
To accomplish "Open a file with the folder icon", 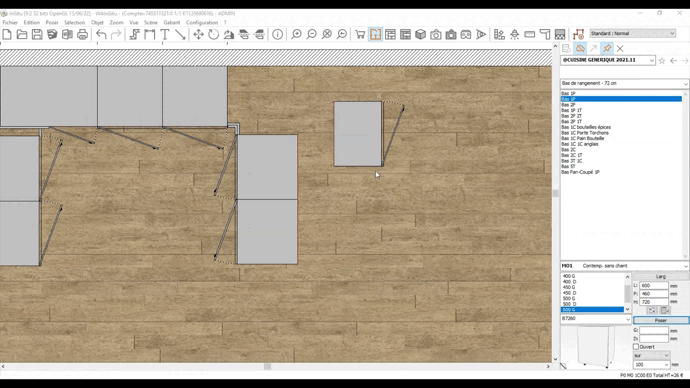I will [22, 34].
